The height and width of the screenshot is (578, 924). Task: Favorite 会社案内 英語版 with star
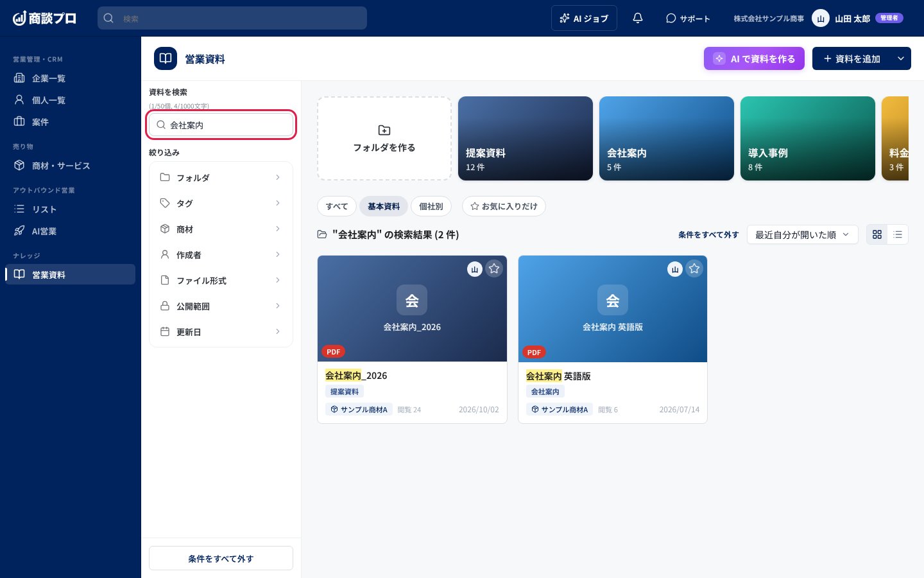tap(694, 268)
